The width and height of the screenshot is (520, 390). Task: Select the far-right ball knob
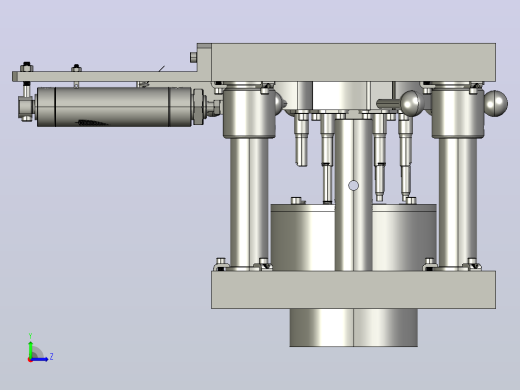(x=496, y=103)
